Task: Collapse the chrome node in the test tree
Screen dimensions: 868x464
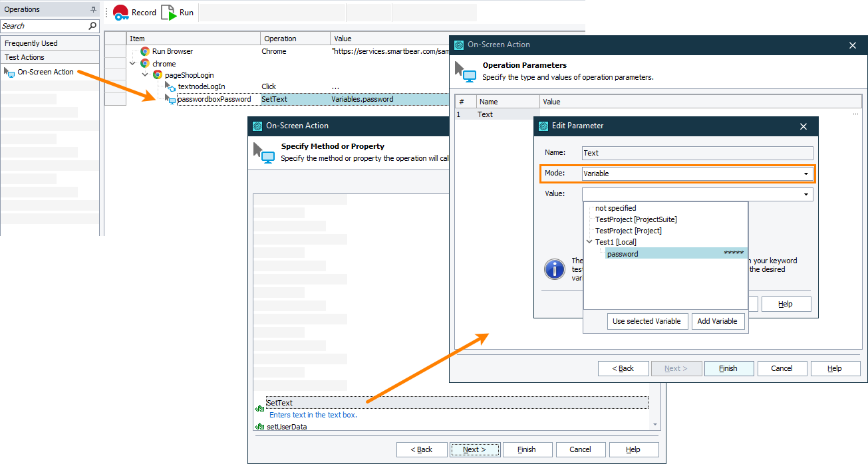Action: [x=132, y=62]
